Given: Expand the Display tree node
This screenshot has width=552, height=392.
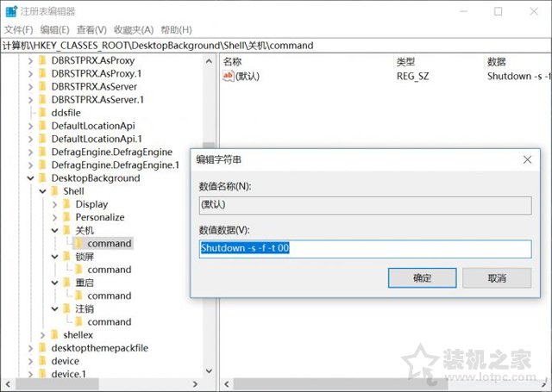Looking at the screenshot, I should [54, 204].
